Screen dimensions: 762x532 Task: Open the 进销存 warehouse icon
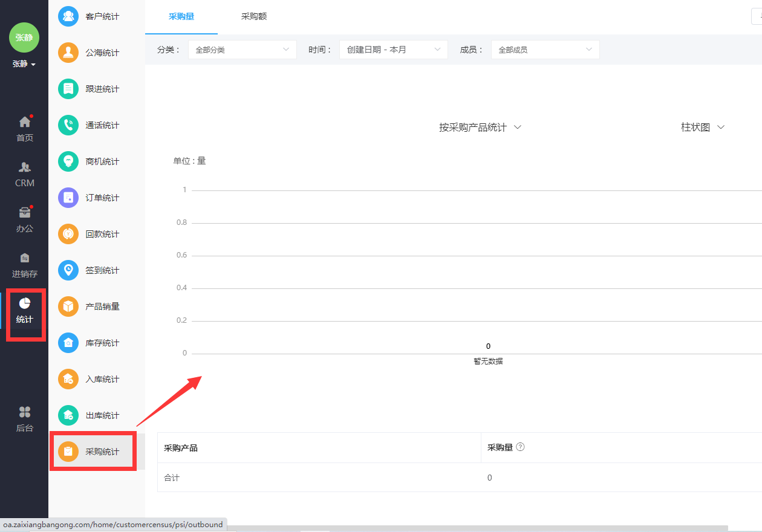click(x=25, y=258)
